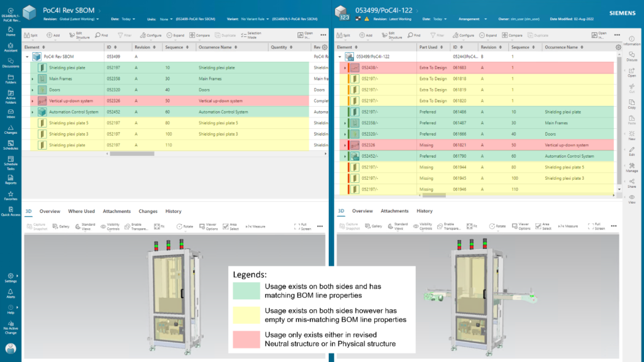Click the left table horizontal scrollbar

(x=132, y=154)
